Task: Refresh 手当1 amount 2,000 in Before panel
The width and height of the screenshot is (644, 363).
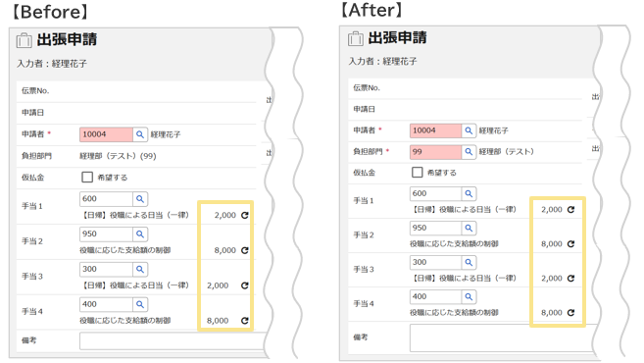Action: 245,215
